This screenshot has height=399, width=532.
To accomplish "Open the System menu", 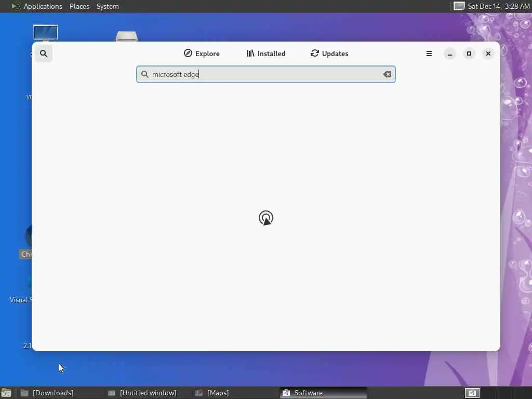I will point(108,6).
